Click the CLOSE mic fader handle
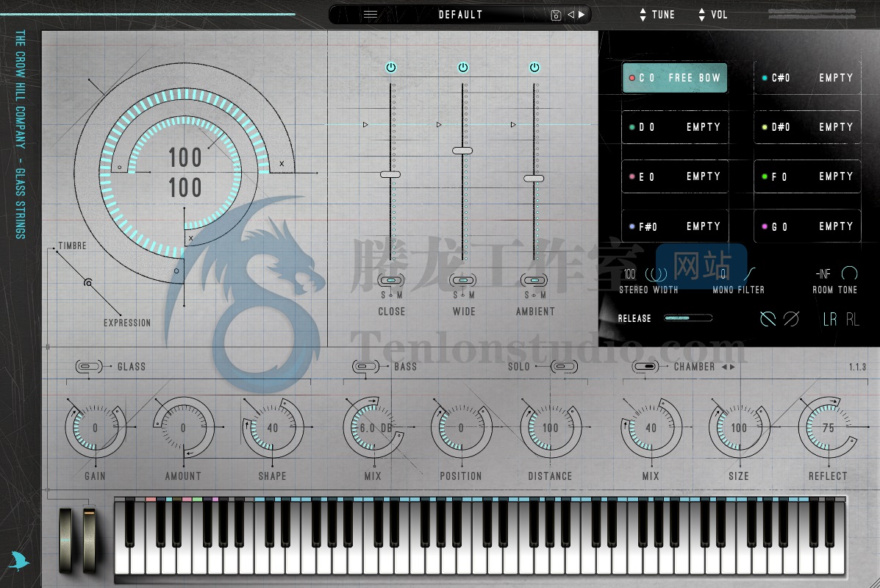Viewport: 880px width, 588px height. click(x=390, y=174)
